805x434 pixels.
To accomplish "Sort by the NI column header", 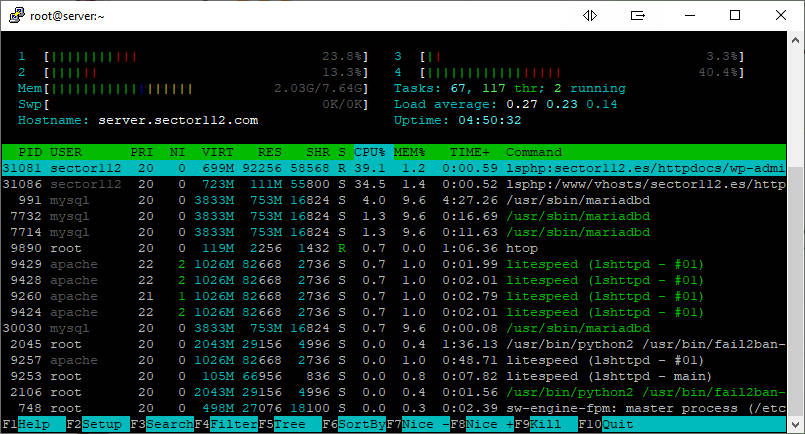I will 177,152.
